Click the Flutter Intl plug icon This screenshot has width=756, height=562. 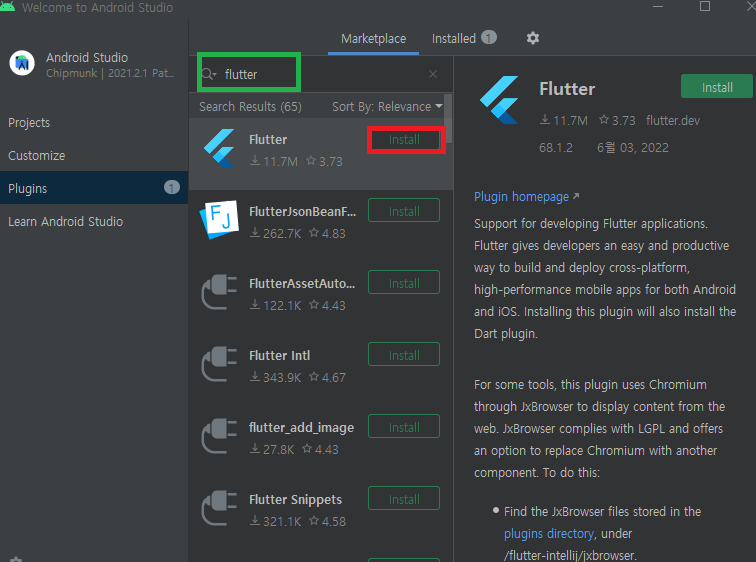pos(219,364)
